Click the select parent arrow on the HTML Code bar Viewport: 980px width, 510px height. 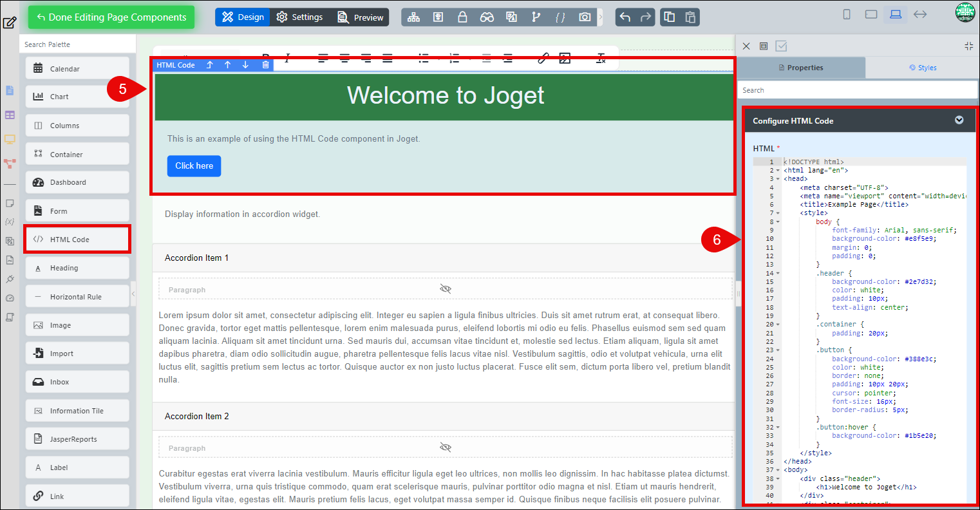209,65
